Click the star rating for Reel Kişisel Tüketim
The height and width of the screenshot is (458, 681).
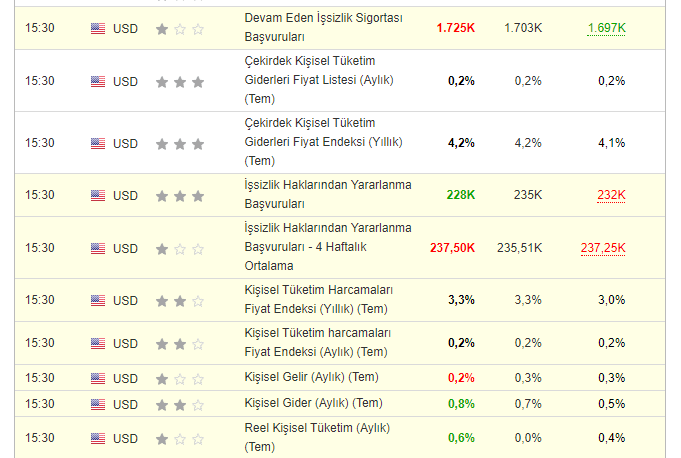tap(180, 439)
